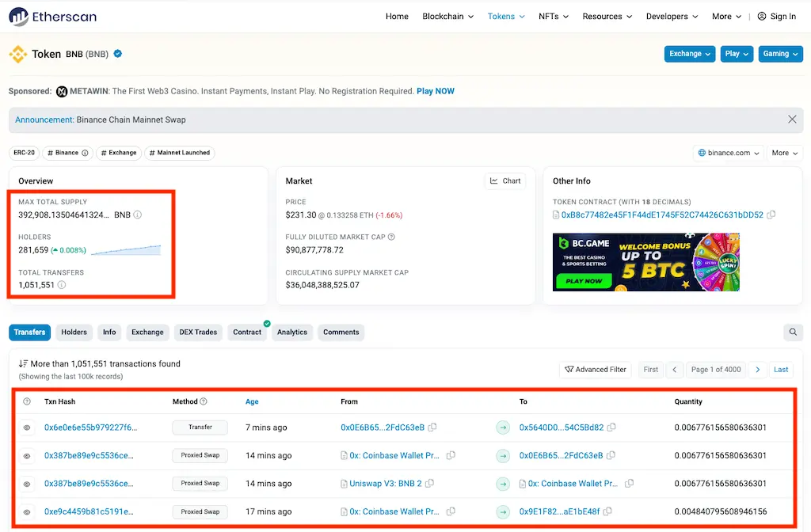Expand the binance.com links dropdown
811x532 pixels.
729,153
